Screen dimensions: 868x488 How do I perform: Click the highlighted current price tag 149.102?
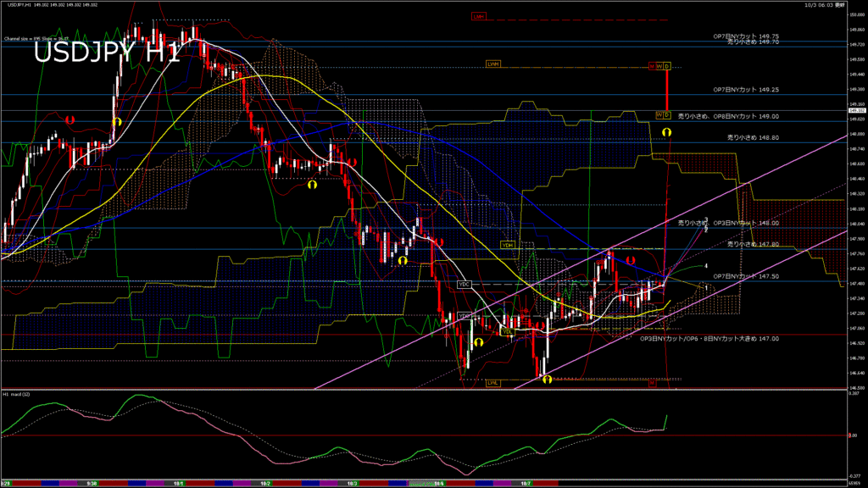click(856, 110)
